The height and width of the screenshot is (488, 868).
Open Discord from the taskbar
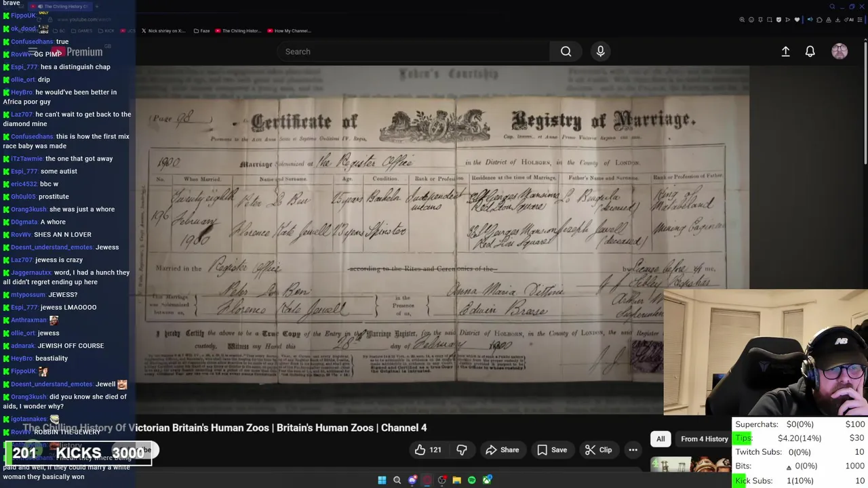[412, 480]
